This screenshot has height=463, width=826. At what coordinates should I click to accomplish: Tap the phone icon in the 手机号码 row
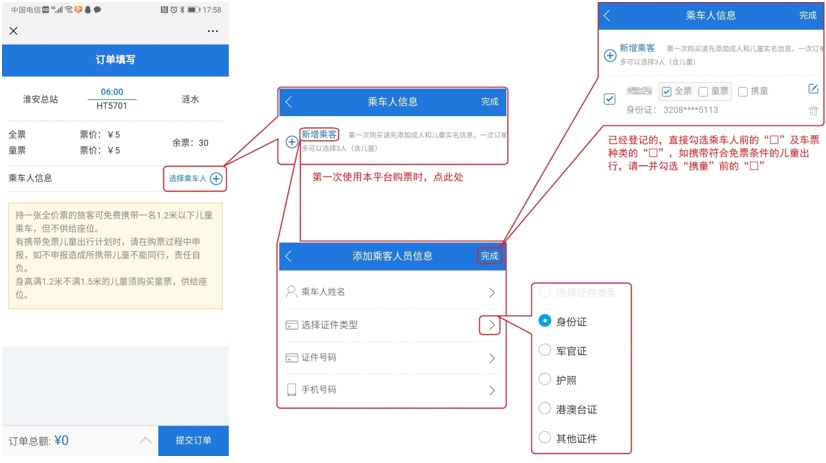coord(292,390)
